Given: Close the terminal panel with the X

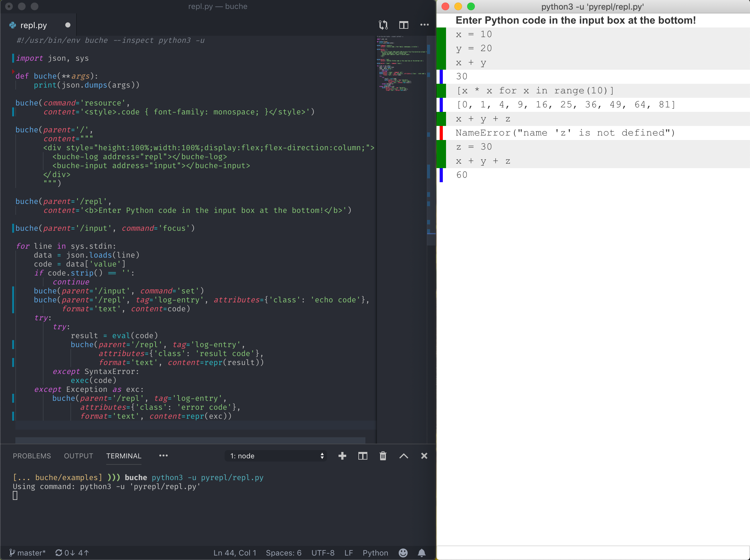Looking at the screenshot, I should tap(424, 456).
